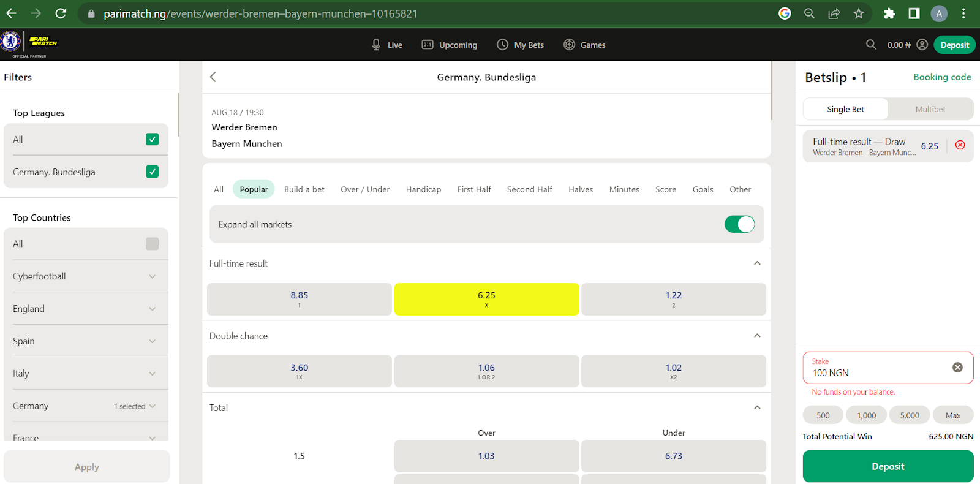Select the Other markets tab
Image resolution: width=980 pixels, height=484 pixels.
tap(740, 189)
